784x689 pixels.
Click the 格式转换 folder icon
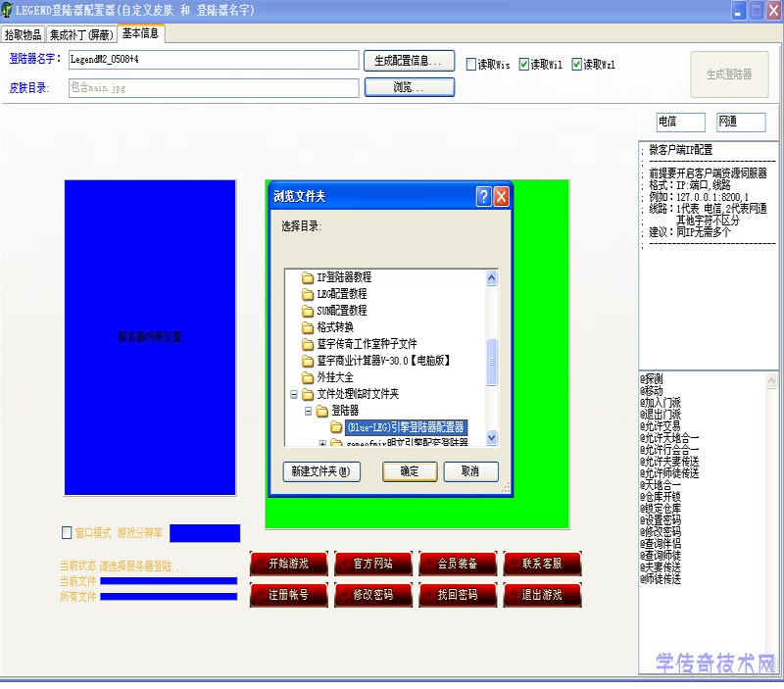click(x=307, y=327)
